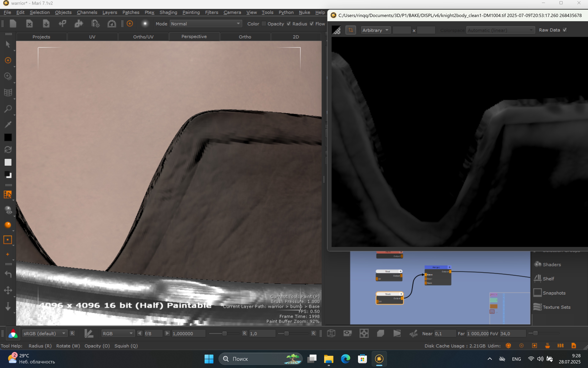The image size is (588, 368).
Task: Swap foreground and background colors icon
Action: pos(8,149)
